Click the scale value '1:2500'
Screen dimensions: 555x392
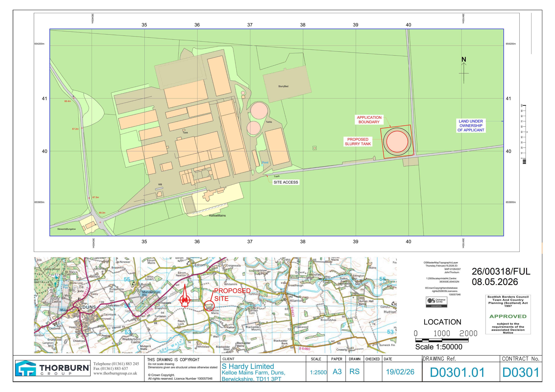[x=318, y=372]
